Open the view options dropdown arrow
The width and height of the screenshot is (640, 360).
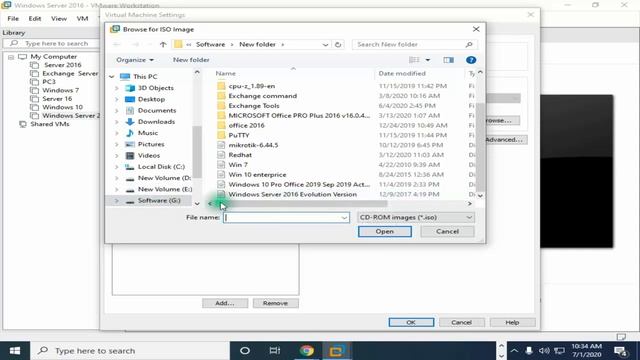coord(428,60)
